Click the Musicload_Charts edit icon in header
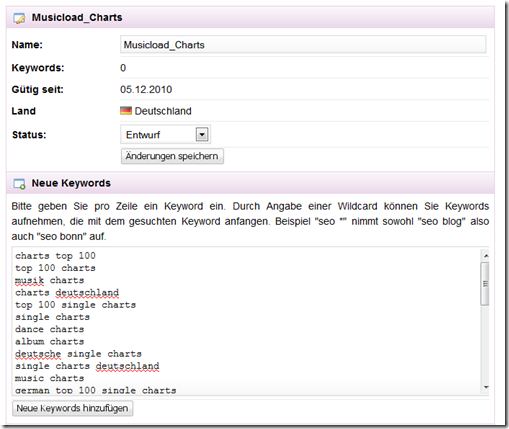Image resolution: width=509 pixels, height=429 pixels. (19, 18)
